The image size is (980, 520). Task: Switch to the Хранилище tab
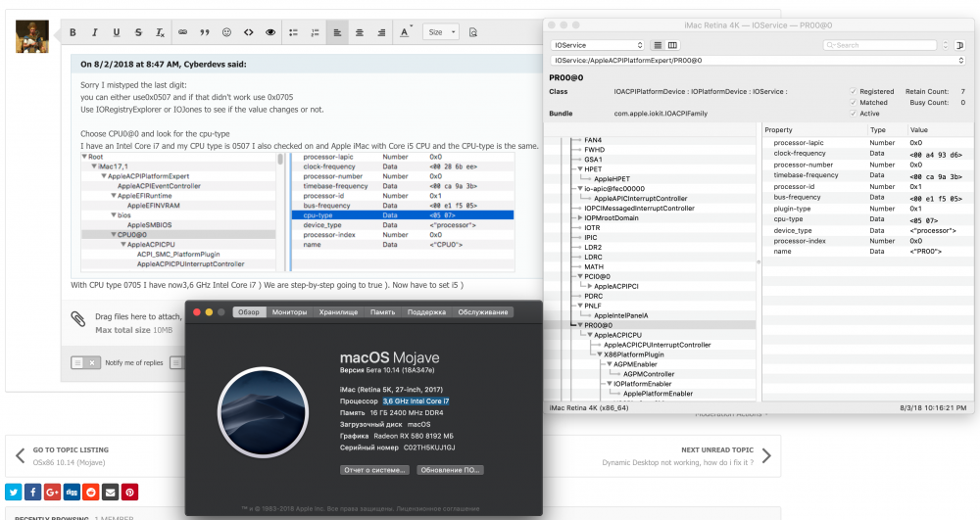pyautogui.click(x=338, y=312)
